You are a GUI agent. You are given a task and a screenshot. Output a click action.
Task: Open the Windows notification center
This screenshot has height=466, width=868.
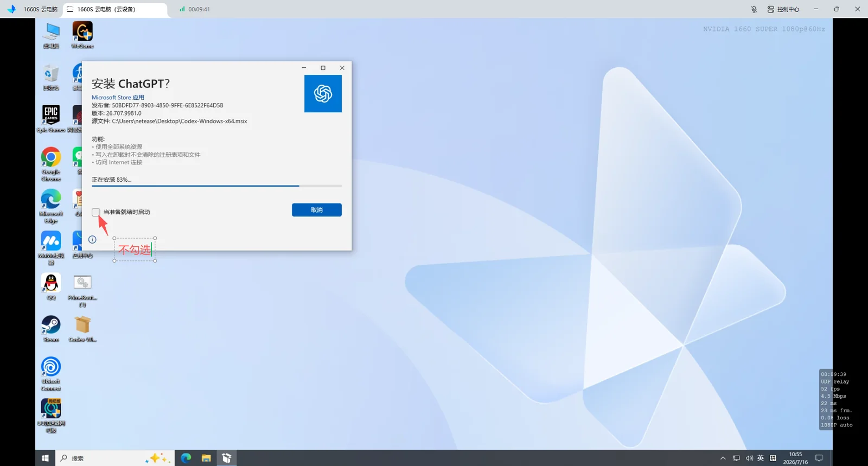[819, 458]
